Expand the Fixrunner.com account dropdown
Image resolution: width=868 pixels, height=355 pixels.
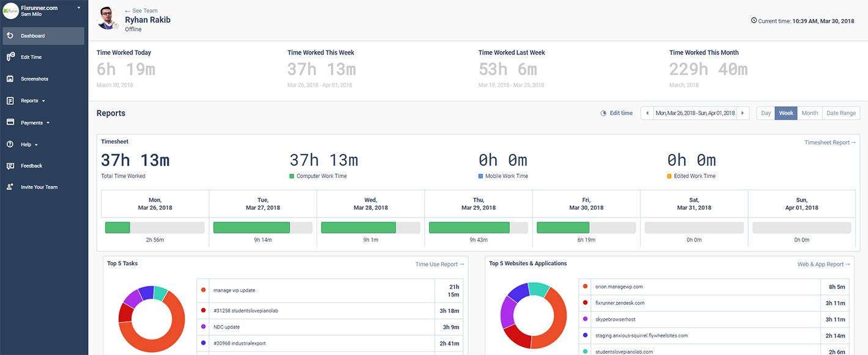[x=78, y=8]
